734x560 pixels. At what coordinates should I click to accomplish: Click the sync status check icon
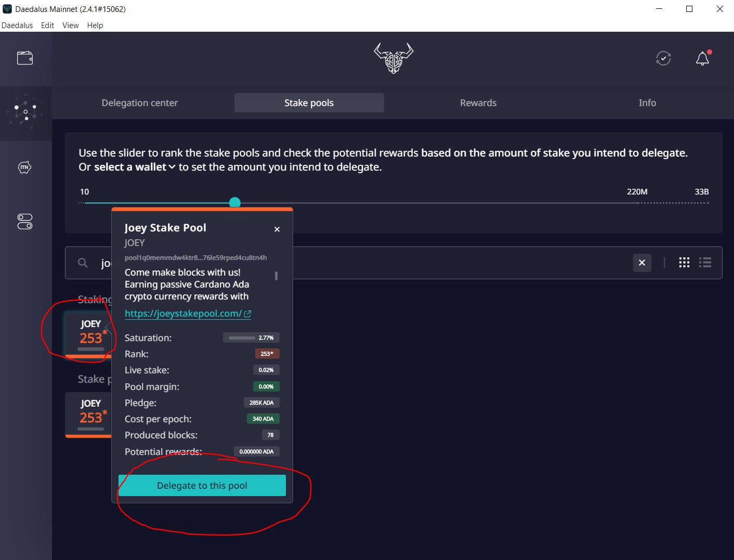[663, 58]
